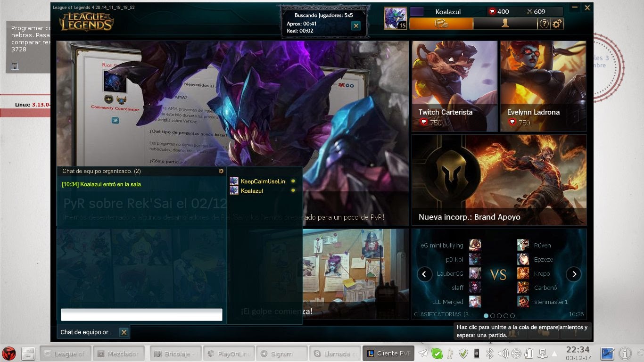The image size is (644, 362).
Task: Open Nueva incorp.: Brand Apoyo banner
Action: pyautogui.click(x=499, y=180)
